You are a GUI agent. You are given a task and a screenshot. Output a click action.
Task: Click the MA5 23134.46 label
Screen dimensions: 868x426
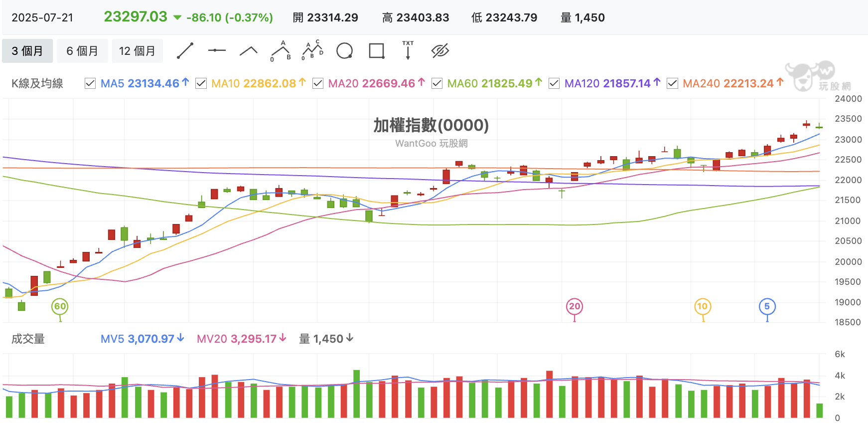pos(145,83)
